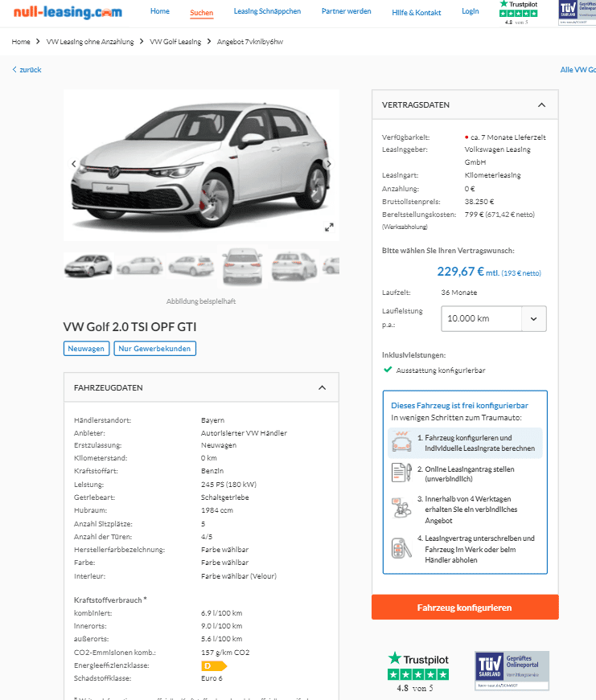This screenshot has height=700, width=596.
Task: Click the Benzin Kraftstoffart value
Action: click(x=212, y=471)
